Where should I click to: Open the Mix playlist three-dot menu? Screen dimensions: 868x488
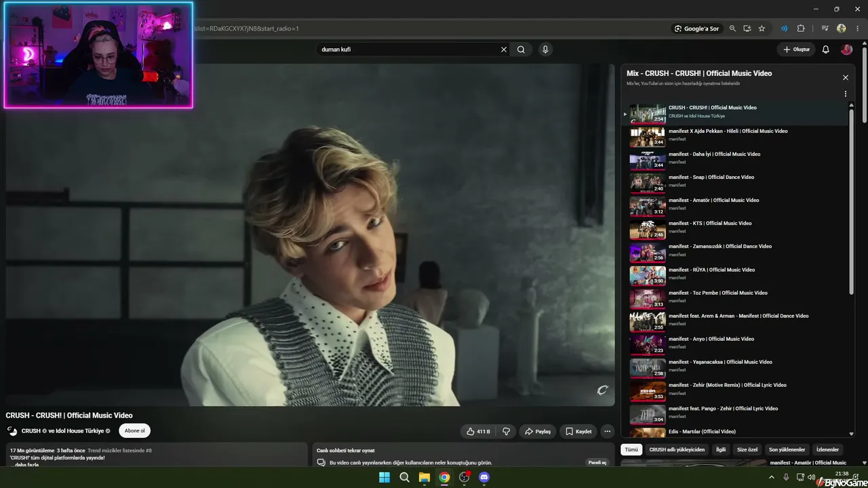click(x=846, y=94)
